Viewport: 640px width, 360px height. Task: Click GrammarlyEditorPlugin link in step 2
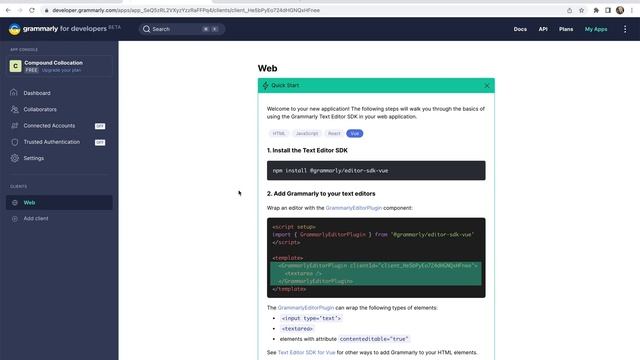[353, 208]
